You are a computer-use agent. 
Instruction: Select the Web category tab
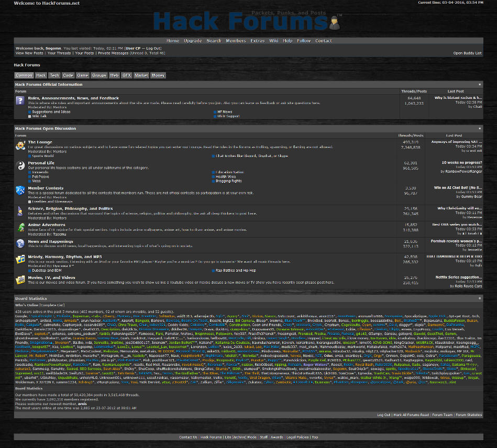(114, 75)
